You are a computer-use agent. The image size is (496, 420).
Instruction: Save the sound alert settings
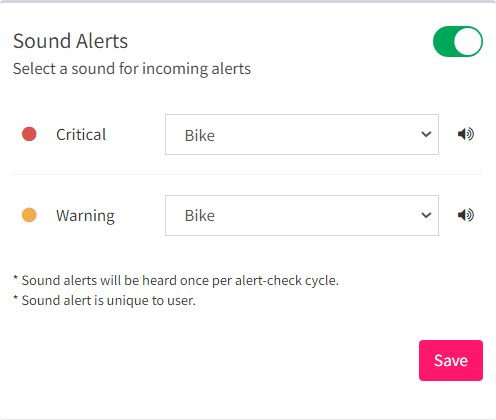[x=451, y=360]
